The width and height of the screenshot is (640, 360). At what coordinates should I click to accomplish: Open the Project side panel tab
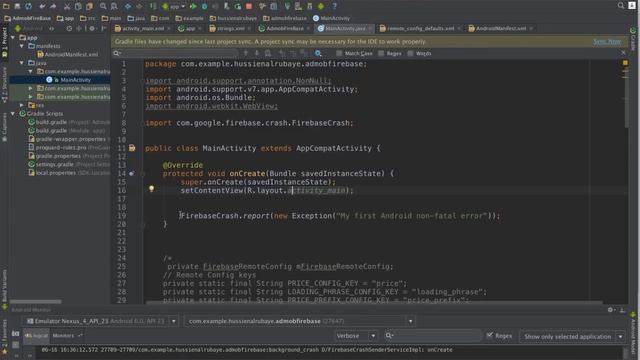[x=4, y=41]
